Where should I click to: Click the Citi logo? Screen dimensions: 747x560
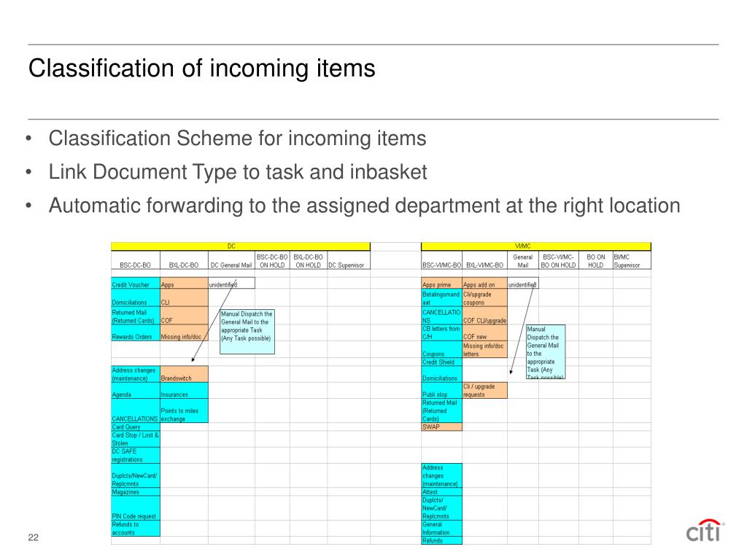705,530
